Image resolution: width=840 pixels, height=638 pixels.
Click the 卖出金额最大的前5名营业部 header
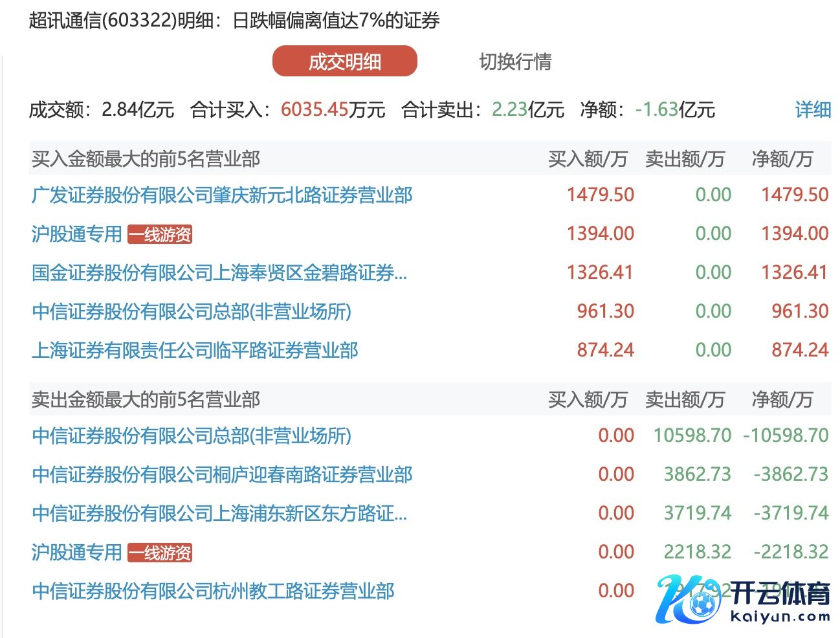click(x=146, y=399)
